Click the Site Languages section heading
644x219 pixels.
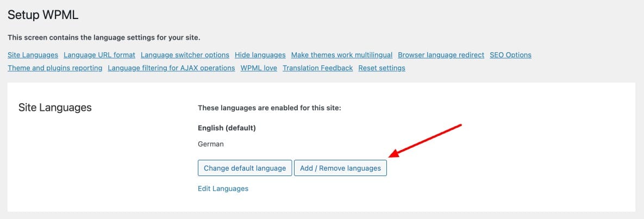click(x=55, y=108)
